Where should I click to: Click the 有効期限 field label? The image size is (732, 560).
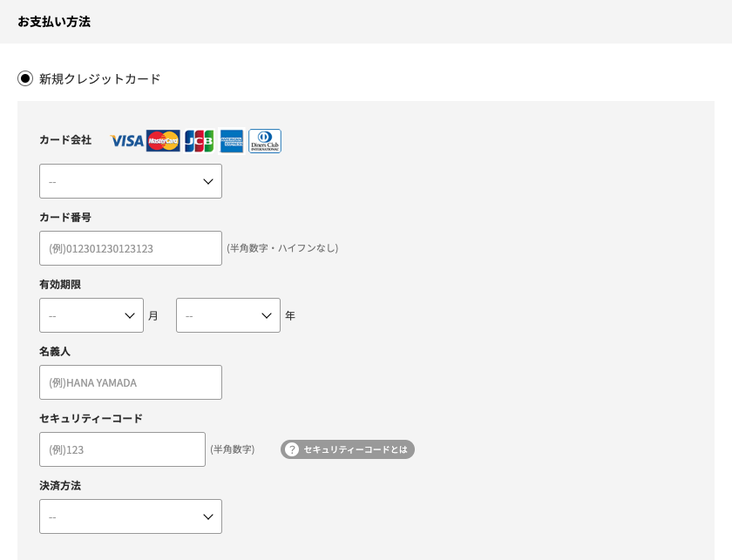60,284
